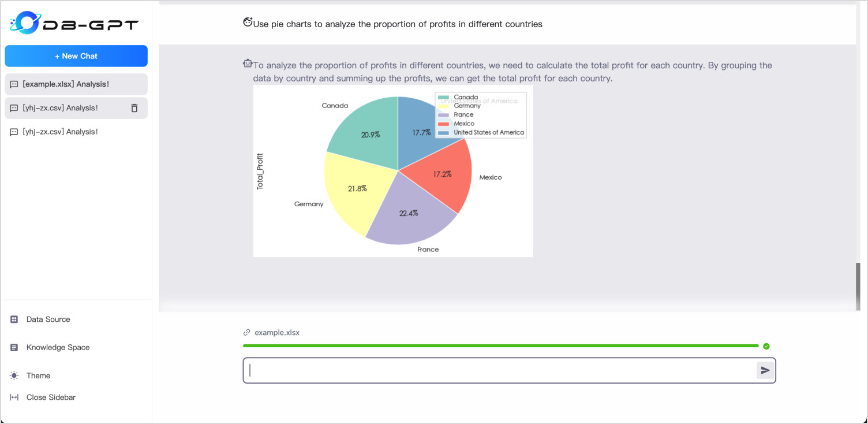868x424 pixels.
Task: Click the send message arrow icon
Action: (765, 370)
